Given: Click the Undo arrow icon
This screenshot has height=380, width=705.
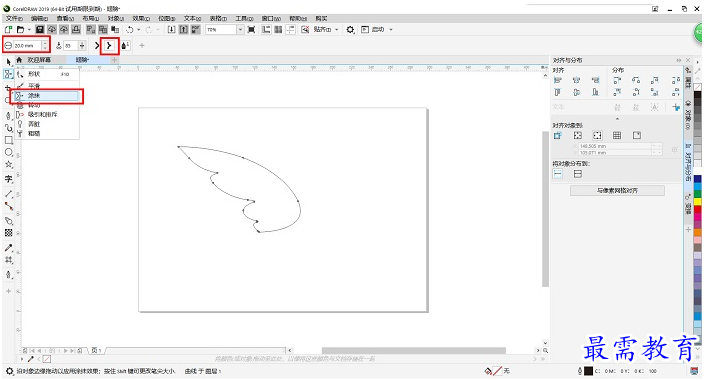Looking at the screenshot, I should click(x=130, y=30).
